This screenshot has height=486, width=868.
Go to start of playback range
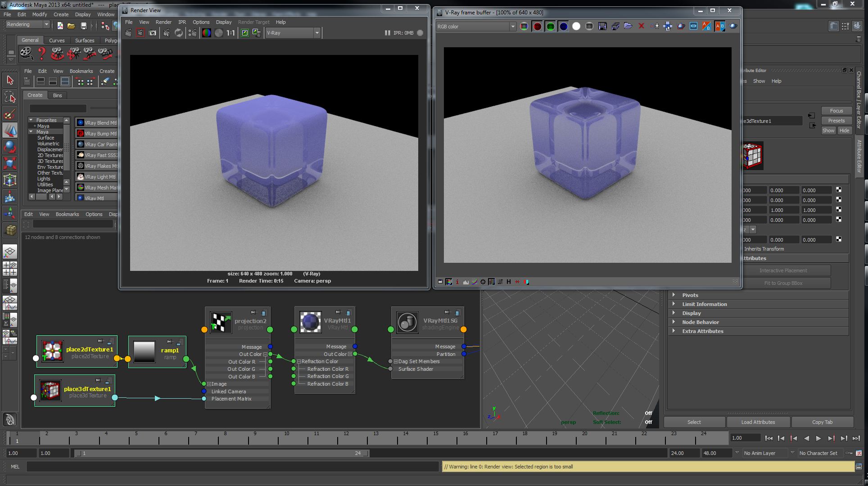769,438
